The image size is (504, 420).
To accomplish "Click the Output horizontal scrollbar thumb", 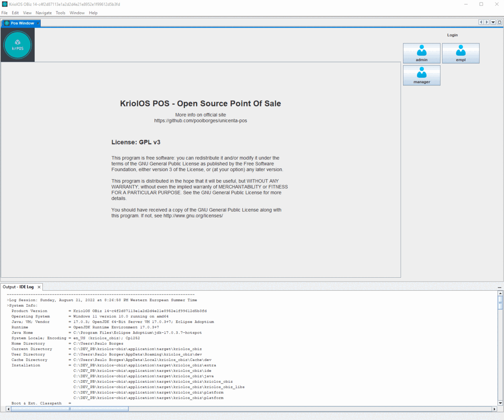I will pyautogui.click(x=70, y=409).
